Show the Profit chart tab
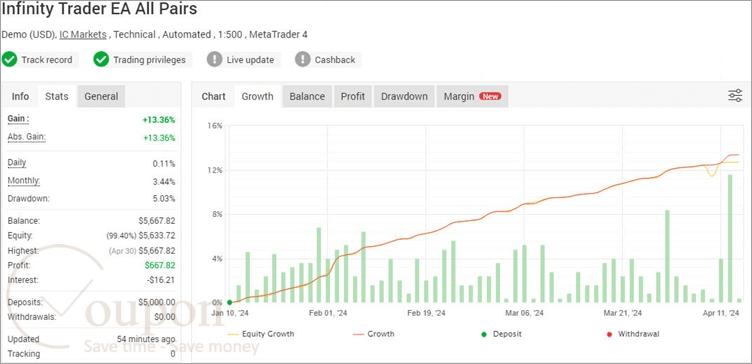This screenshot has height=364, width=752. coord(353,96)
